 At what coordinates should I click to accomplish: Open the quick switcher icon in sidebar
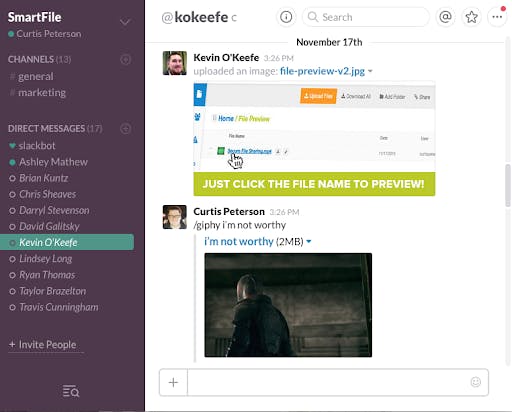(71, 391)
